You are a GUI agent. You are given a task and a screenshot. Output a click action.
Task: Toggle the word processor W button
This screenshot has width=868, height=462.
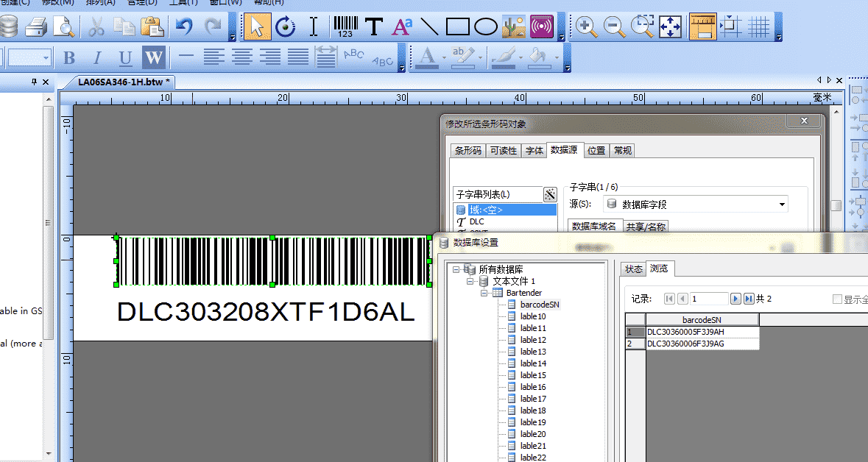(153, 57)
